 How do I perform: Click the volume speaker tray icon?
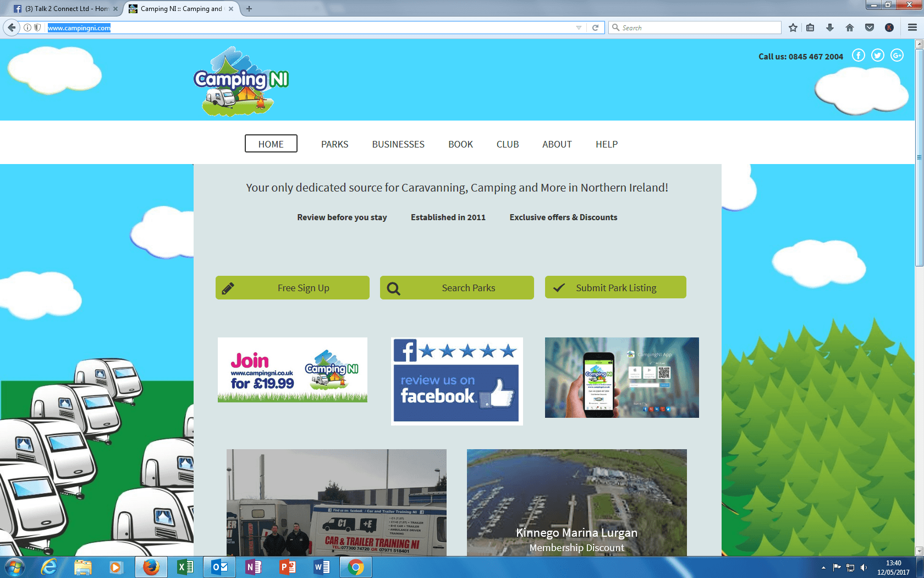tap(864, 568)
